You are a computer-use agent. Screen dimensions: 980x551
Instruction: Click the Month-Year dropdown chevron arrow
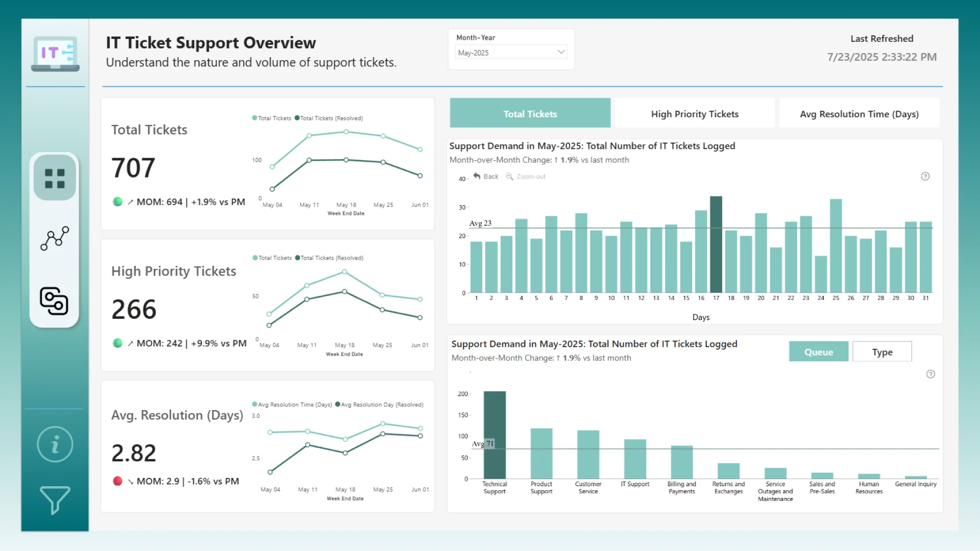(x=561, y=52)
